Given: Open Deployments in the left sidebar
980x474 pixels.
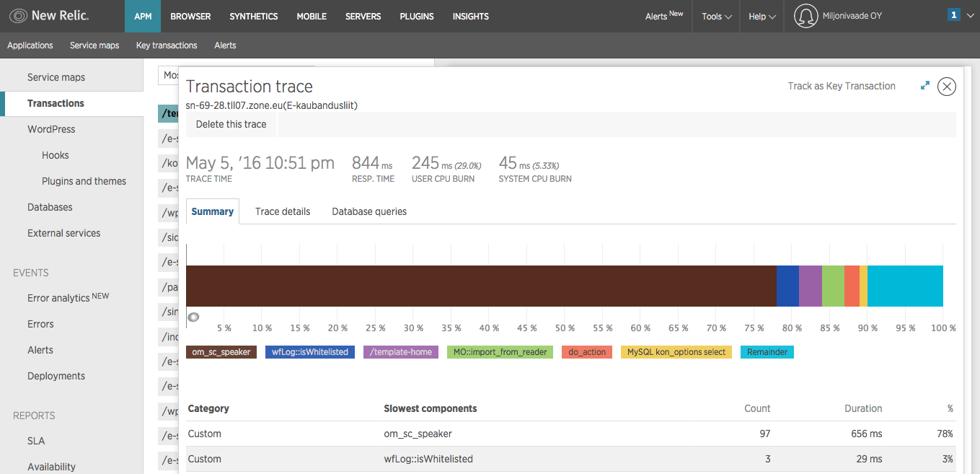Looking at the screenshot, I should (56, 376).
